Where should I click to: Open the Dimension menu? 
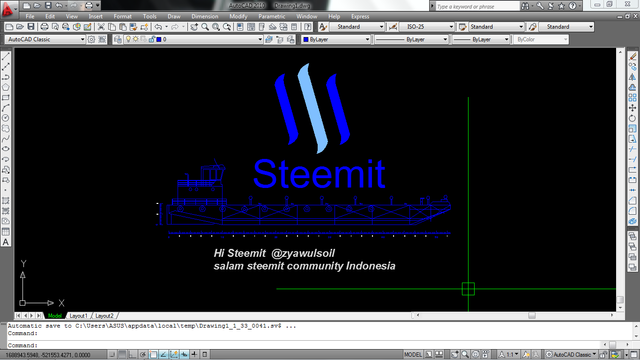[x=205, y=17]
